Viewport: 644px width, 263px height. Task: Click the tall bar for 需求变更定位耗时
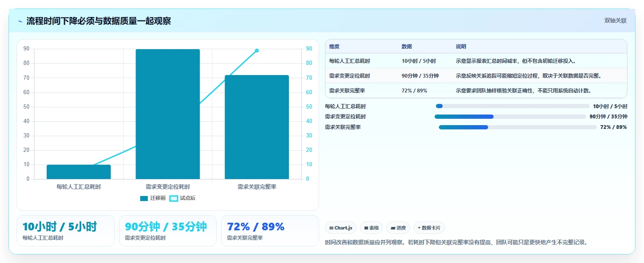(x=168, y=114)
